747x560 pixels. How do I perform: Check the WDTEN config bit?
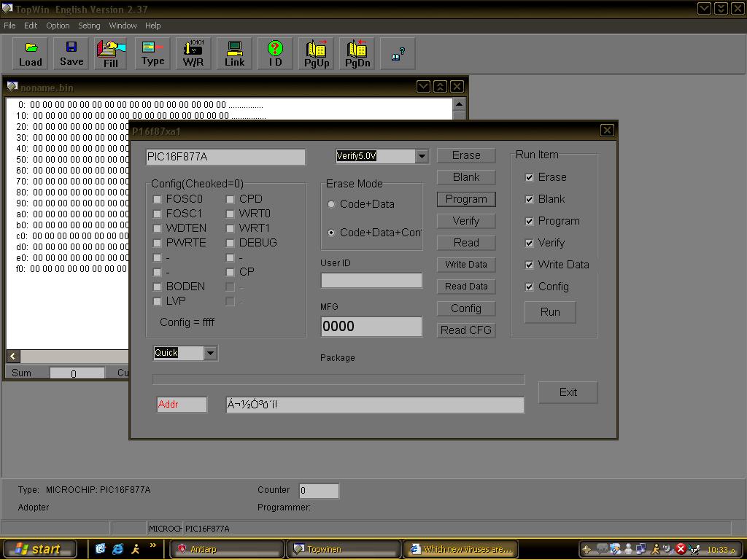(x=157, y=228)
